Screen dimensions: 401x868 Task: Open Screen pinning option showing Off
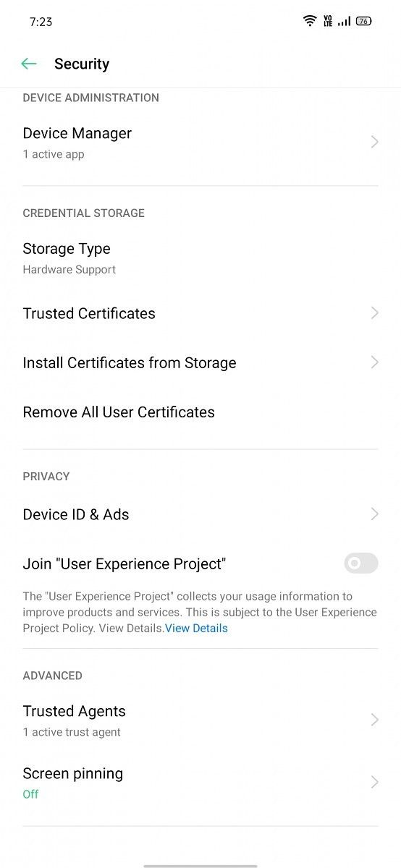coord(200,783)
